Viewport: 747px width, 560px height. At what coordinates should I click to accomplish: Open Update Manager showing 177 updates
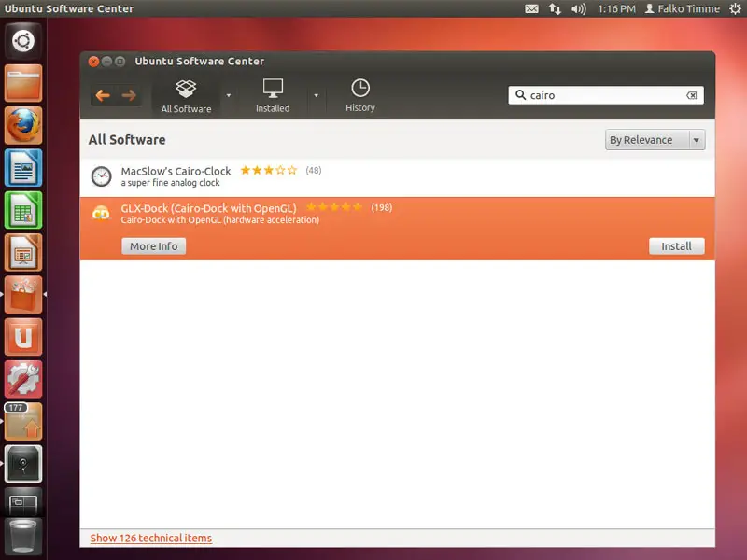[22, 422]
